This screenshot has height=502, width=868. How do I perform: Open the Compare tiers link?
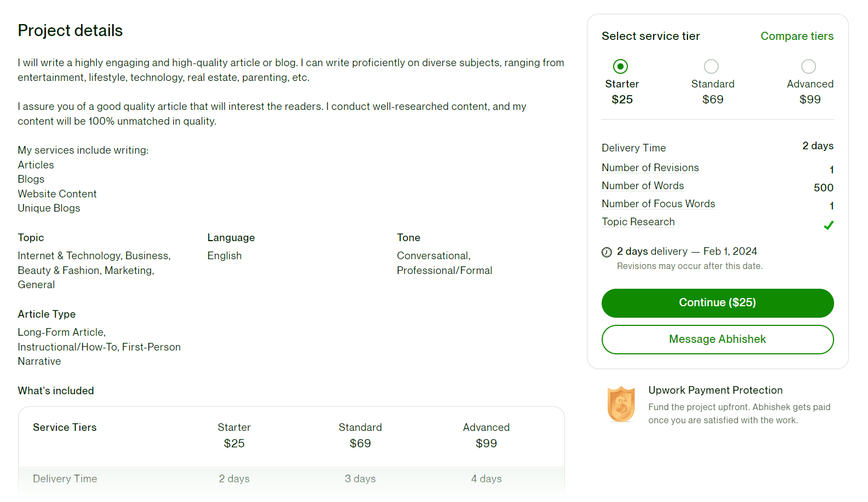click(x=797, y=36)
